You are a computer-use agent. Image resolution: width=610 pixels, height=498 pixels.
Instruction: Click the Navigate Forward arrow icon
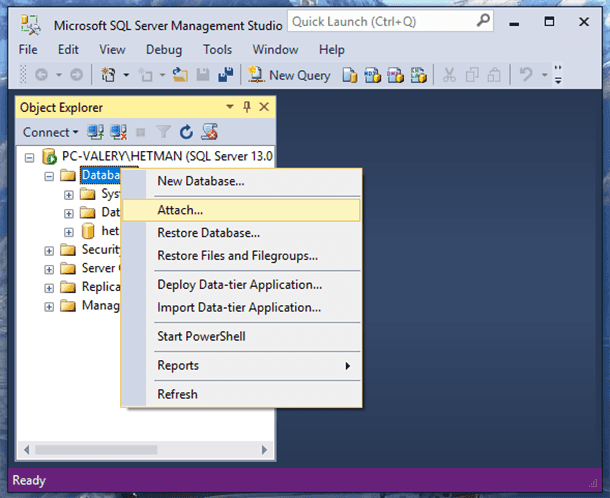[76, 75]
